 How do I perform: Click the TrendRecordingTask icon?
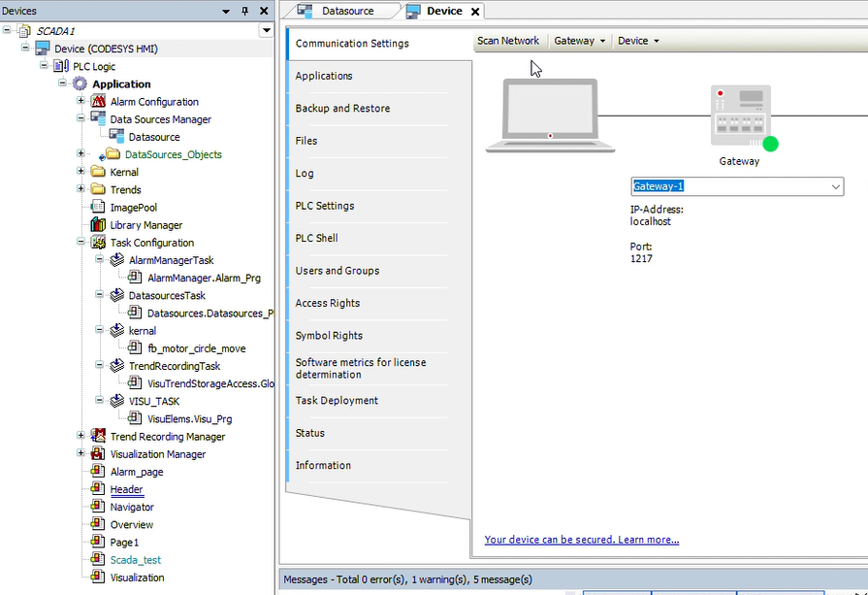click(x=116, y=366)
